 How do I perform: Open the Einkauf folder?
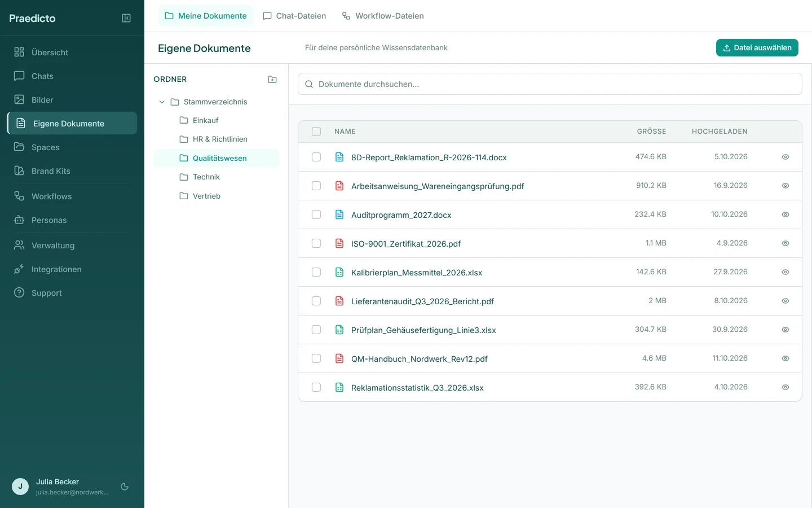(x=216, y=121)
